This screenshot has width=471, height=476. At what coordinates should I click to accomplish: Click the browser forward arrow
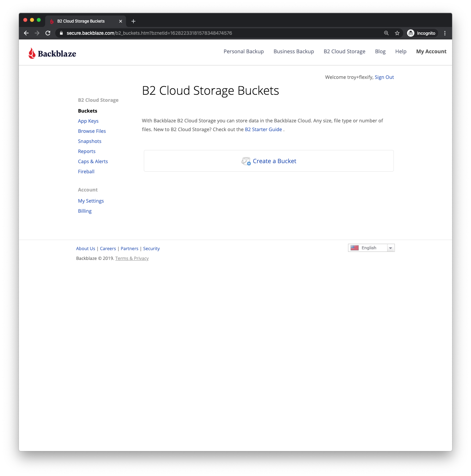click(37, 33)
